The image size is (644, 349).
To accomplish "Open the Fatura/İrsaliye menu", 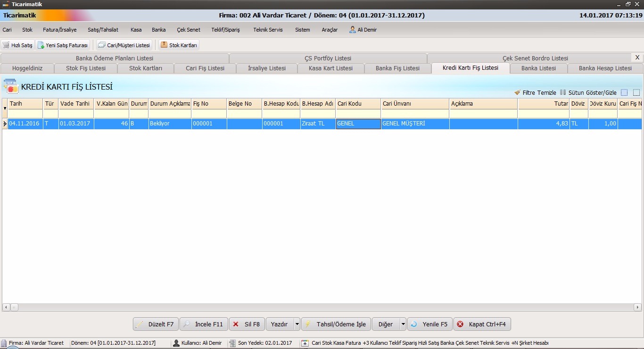I will point(59,30).
